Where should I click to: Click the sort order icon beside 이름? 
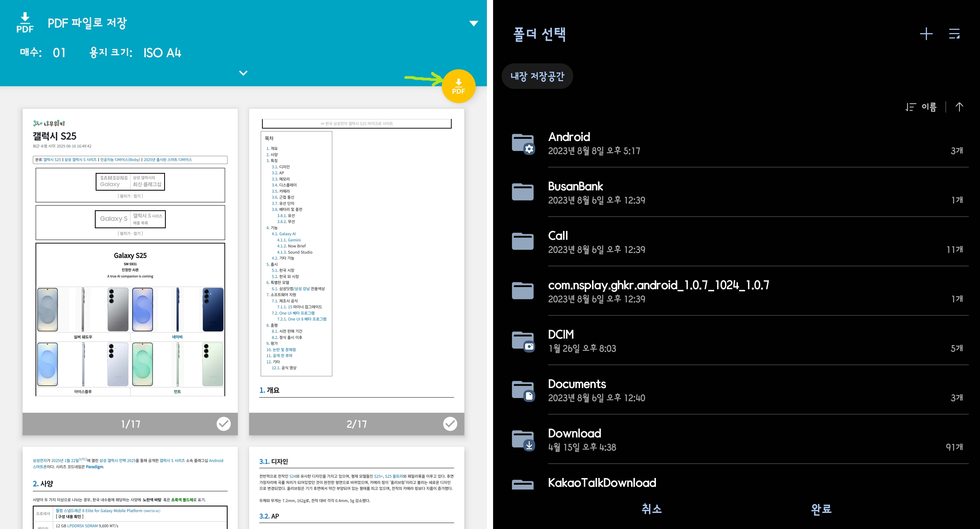911,107
